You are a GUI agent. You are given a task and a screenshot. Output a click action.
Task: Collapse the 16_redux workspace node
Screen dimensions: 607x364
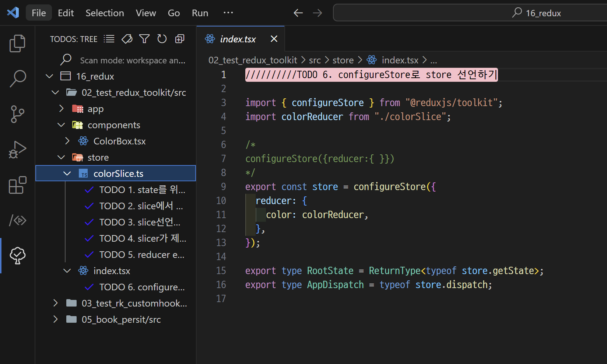[x=49, y=76]
